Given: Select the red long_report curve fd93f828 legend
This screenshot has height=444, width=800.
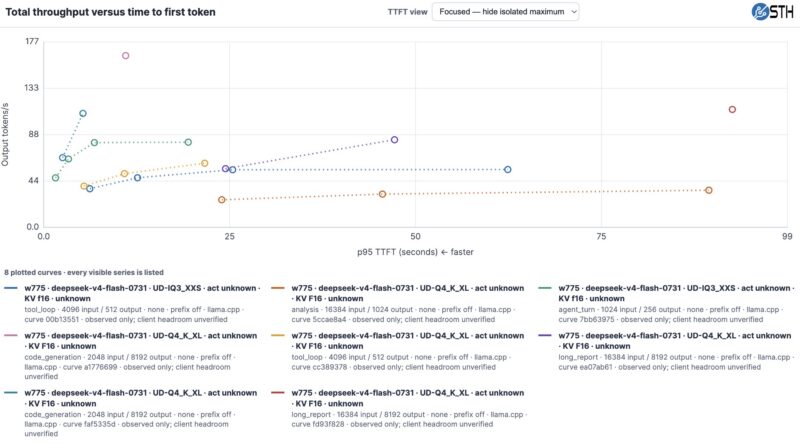Looking at the screenshot, I should pyautogui.click(x=401, y=408).
